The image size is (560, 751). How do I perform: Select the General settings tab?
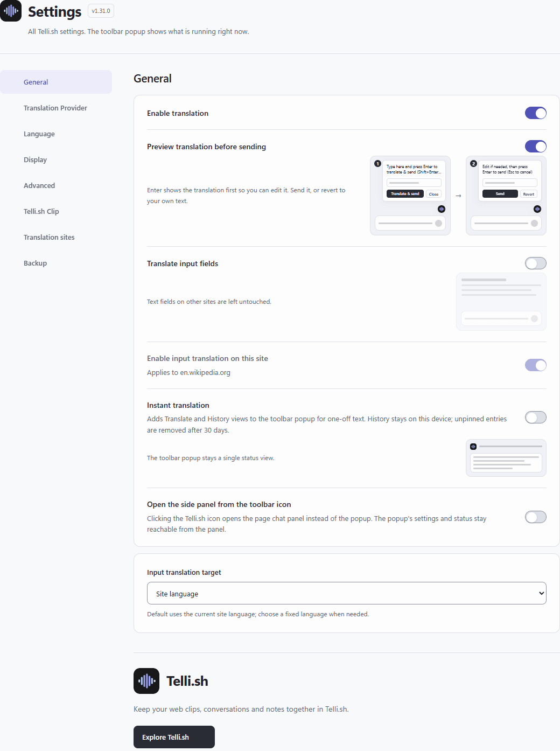click(x=56, y=82)
